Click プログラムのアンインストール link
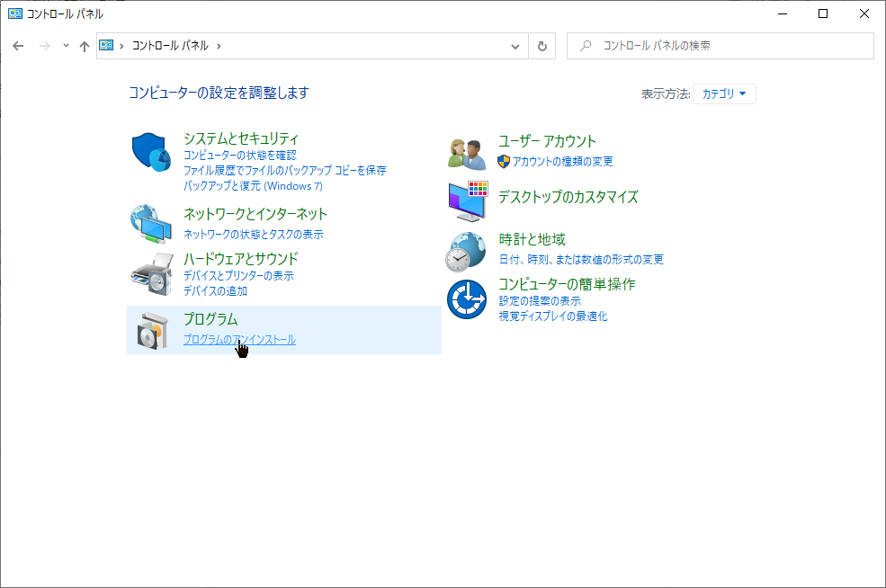This screenshot has height=588, width=886. coord(239,340)
